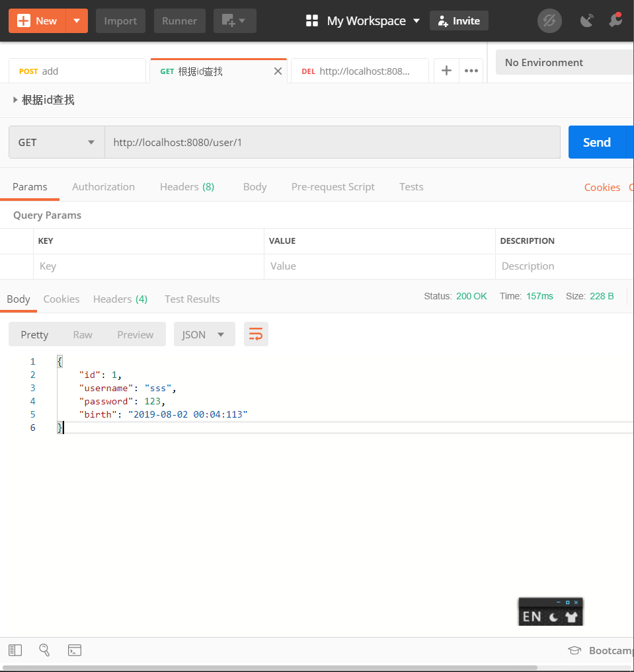This screenshot has width=634, height=672.
Task: Click the "birth" date value line
Action: pyautogui.click(x=163, y=414)
